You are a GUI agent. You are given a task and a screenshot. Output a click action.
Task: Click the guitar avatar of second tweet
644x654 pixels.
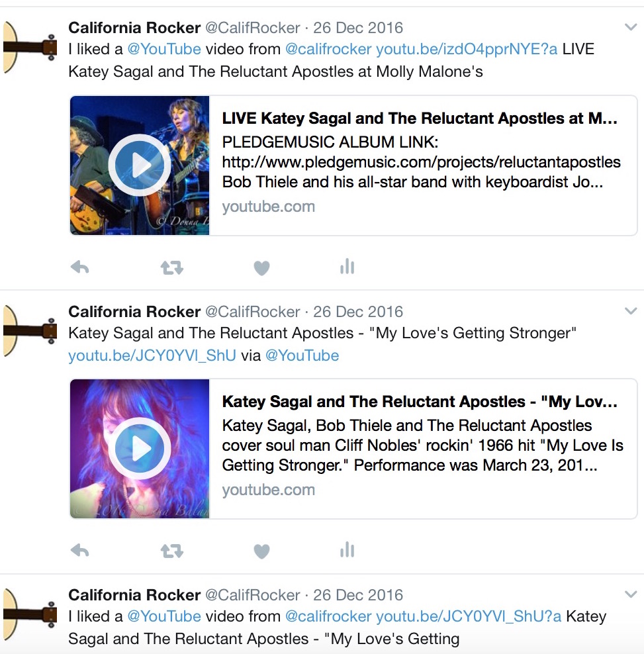point(29,331)
